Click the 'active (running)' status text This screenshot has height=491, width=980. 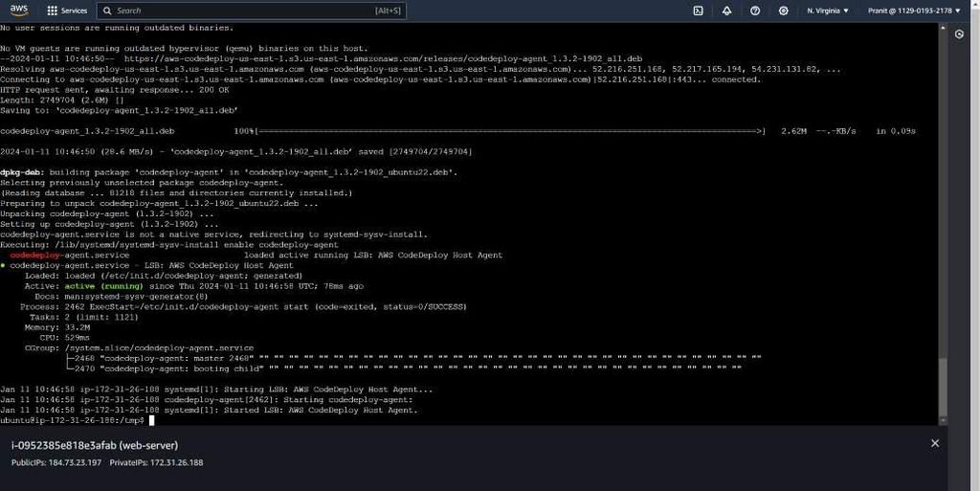103,286
